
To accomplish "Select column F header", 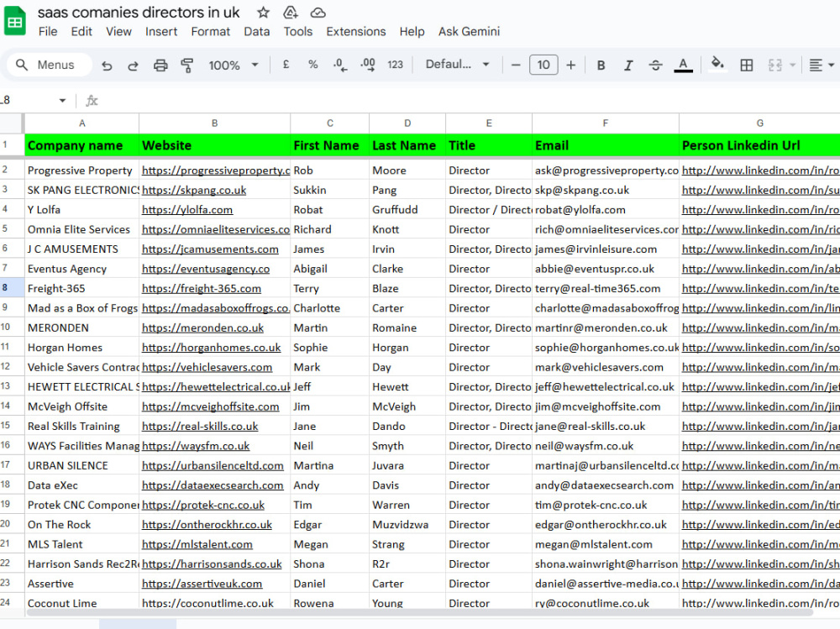I will pyautogui.click(x=606, y=123).
